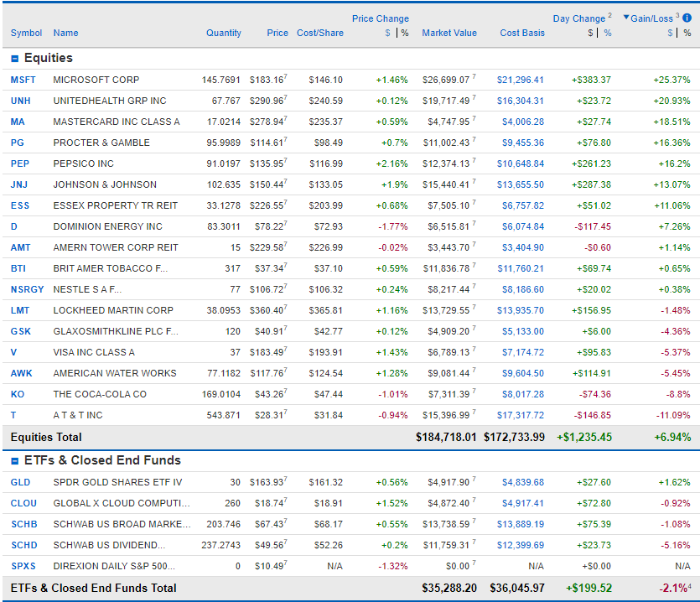
Task: Open the NSRGY symbol link
Action: coord(27,290)
